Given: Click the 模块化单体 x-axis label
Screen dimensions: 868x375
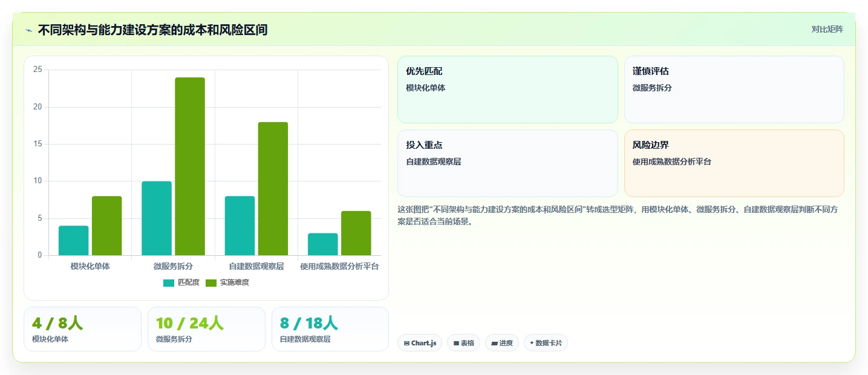Looking at the screenshot, I should (90, 266).
